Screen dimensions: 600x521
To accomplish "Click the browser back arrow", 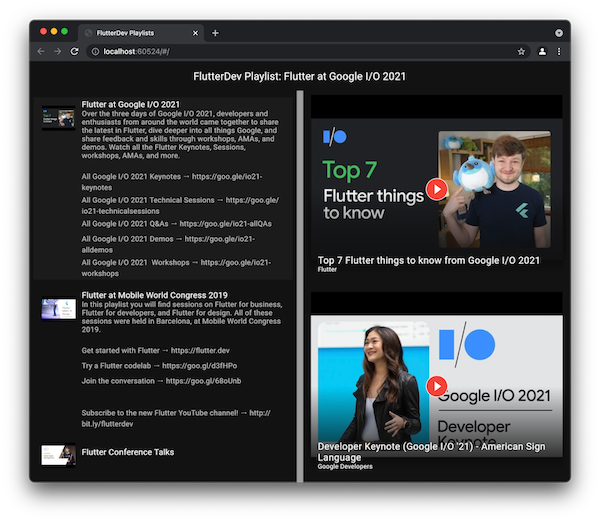I will pyautogui.click(x=41, y=51).
